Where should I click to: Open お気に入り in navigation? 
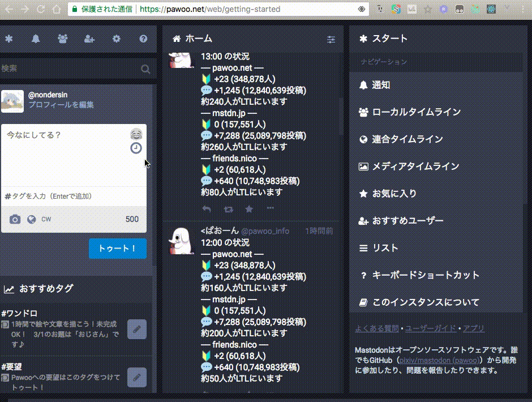pos(436,194)
